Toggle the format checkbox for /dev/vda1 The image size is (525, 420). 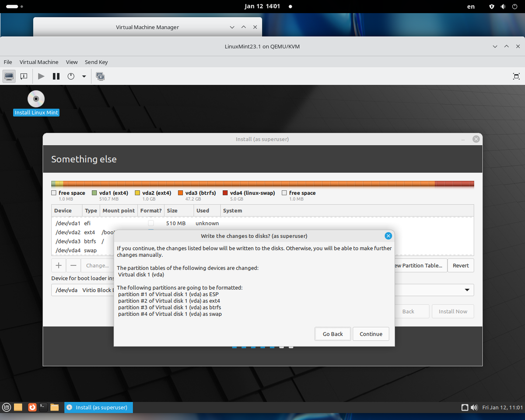pos(151,223)
